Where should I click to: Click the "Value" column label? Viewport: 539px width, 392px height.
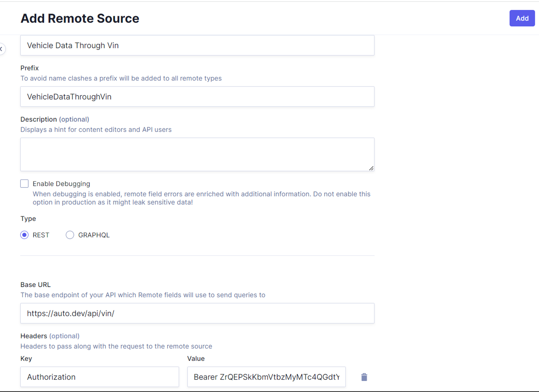click(x=196, y=359)
